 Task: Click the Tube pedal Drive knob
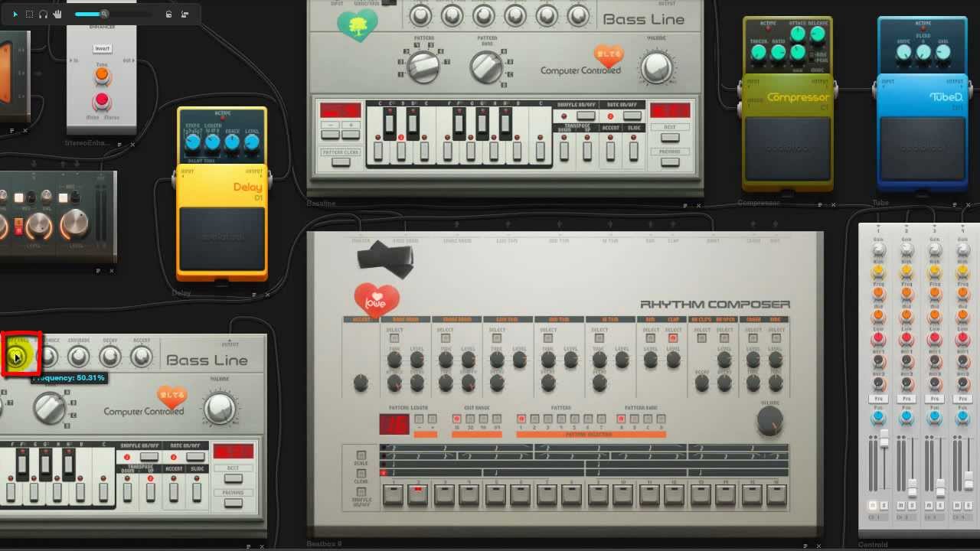click(904, 52)
